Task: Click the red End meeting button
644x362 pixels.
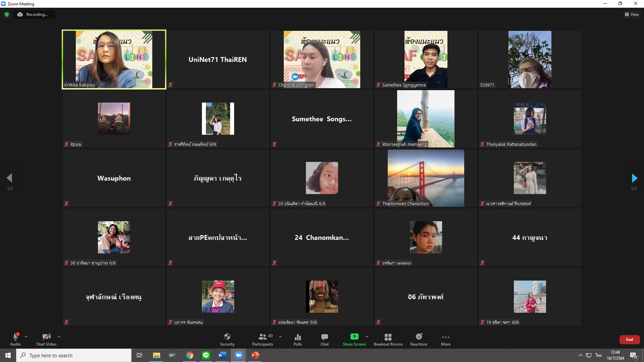Action: point(629,340)
